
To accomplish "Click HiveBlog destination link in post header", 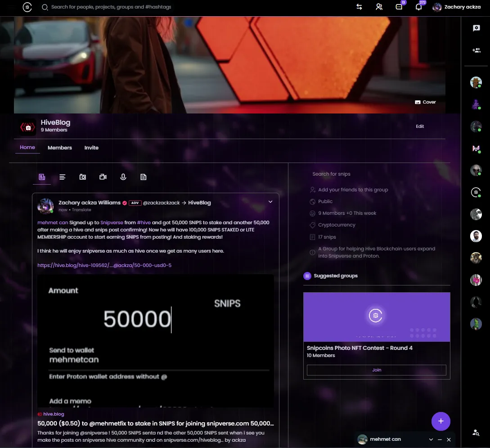I will point(199,203).
